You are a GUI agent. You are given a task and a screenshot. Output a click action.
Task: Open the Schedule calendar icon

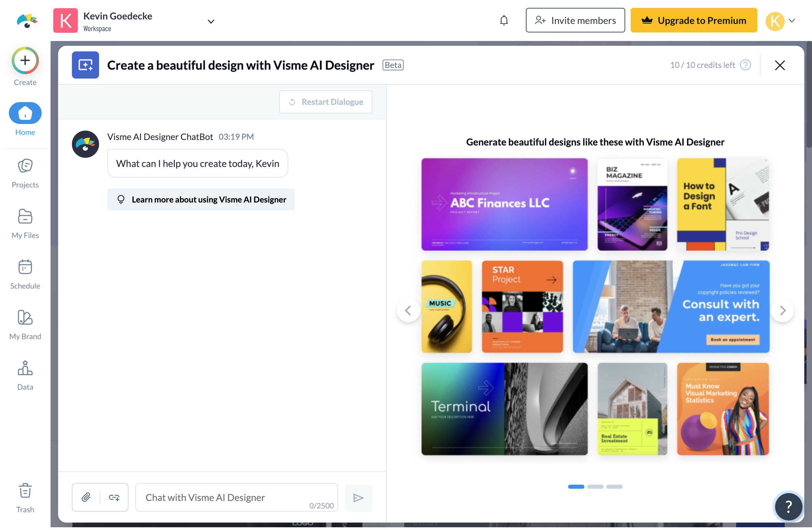[x=25, y=267]
